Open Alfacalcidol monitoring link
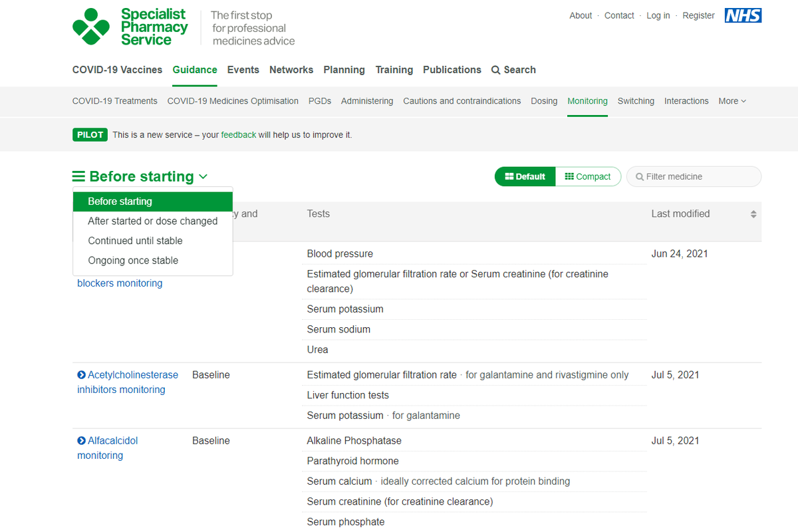Screen dimensions: 798x532 click(108, 448)
